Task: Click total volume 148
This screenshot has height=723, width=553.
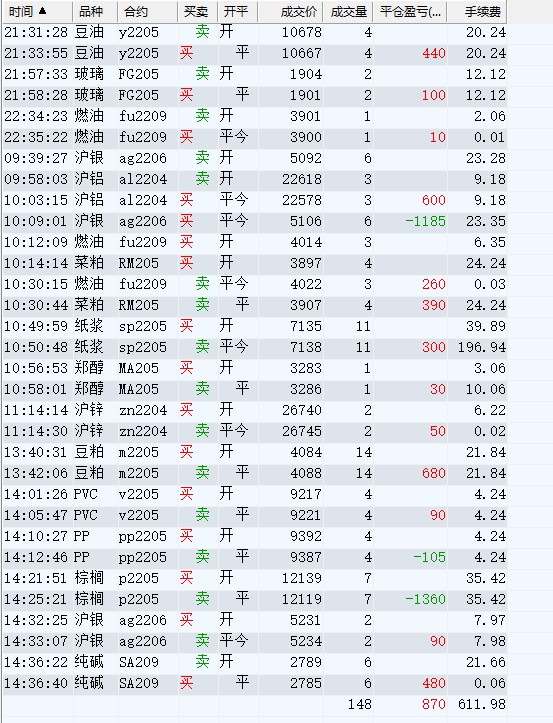Action: [x=359, y=704]
